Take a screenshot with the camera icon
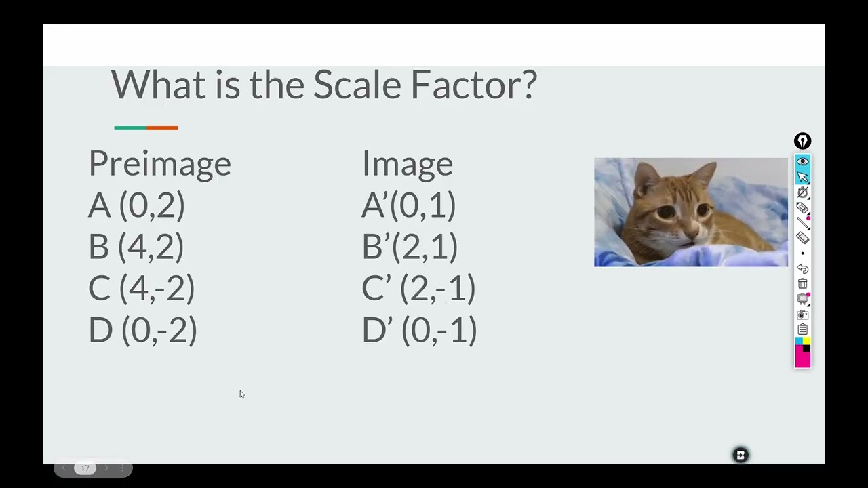Screen dimensions: 868x488 (802, 314)
